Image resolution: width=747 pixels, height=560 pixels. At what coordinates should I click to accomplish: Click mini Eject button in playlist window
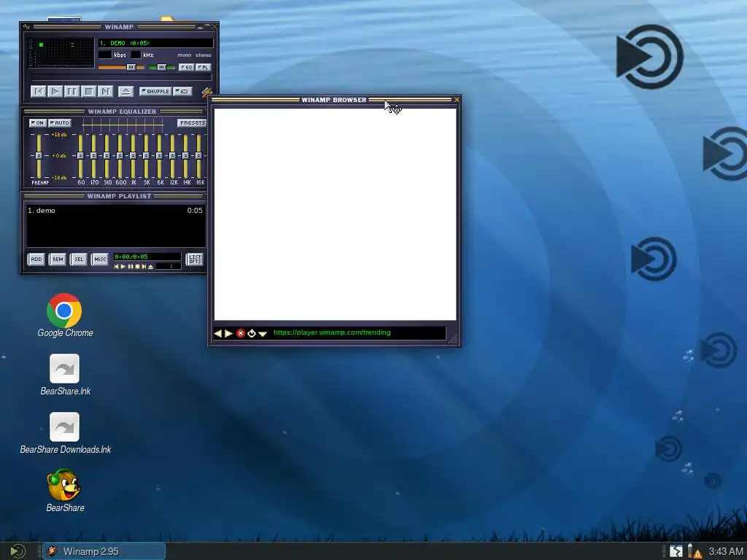point(150,267)
